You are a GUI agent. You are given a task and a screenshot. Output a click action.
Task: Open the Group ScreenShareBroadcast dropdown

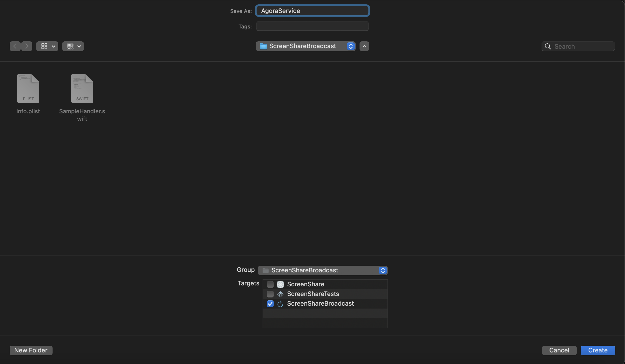click(322, 270)
